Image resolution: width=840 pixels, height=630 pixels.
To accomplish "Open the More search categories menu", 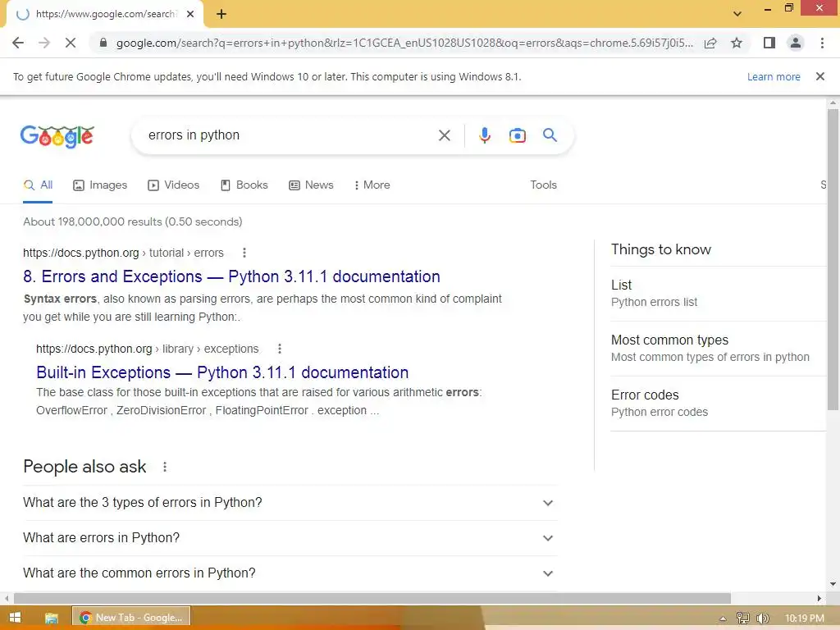I will tap(372, 185).
